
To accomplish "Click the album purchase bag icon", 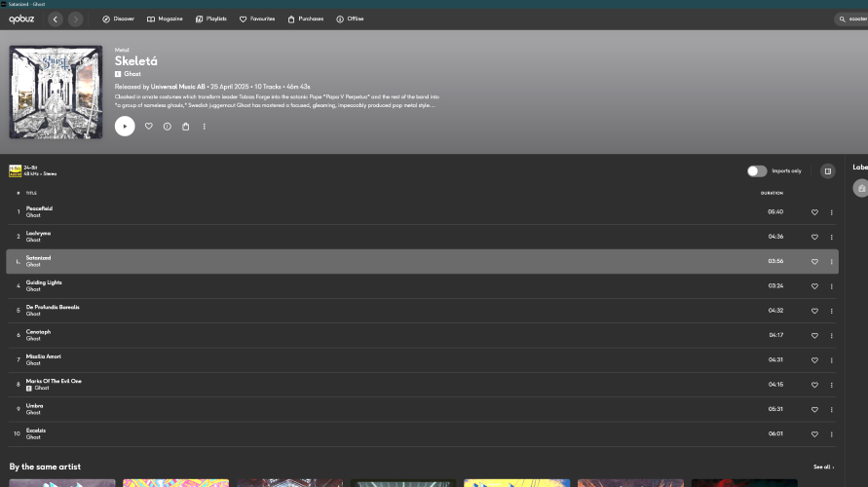I will click(x=185, y=127).
